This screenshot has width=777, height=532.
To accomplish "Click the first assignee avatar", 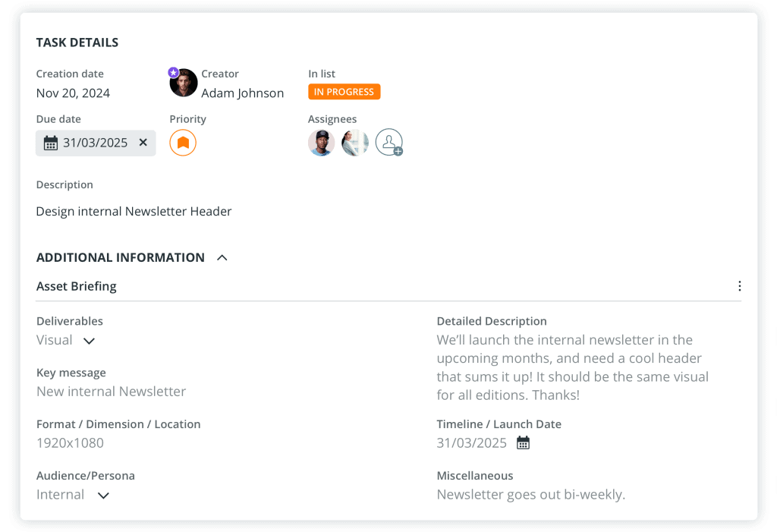I will click(321, 142).
